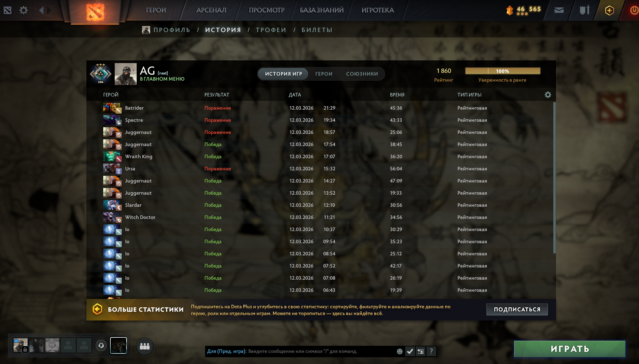Screen dimensions: 639x364
Task: Click the green ИГРАТЬ button
Action: [569, 349]
